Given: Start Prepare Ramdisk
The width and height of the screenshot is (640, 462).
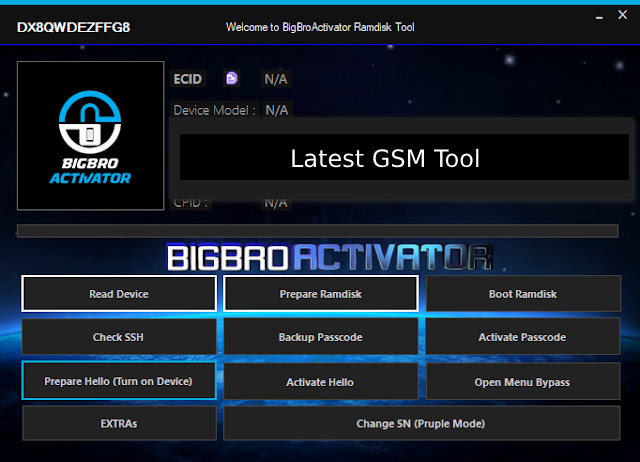Looking at the screenshot, I should [320, 293].
